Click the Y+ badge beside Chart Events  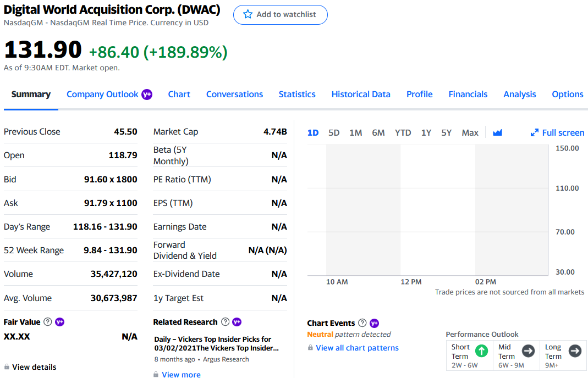[374, 323]
